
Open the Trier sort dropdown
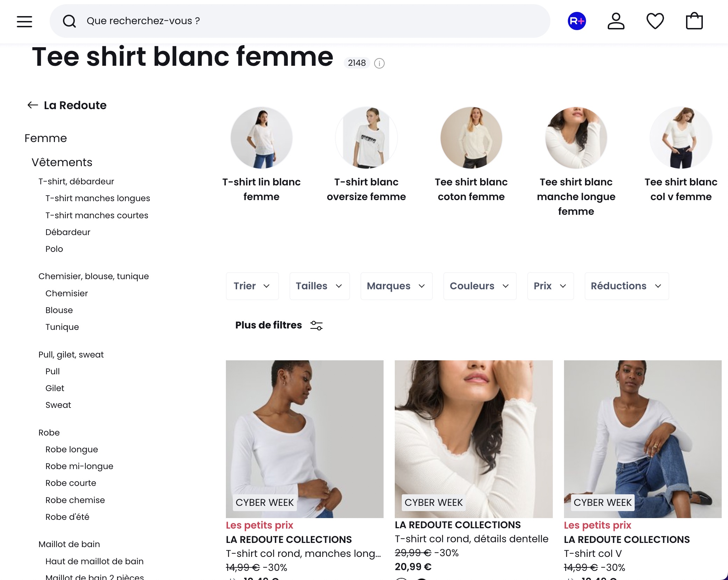tap(252, 286)
